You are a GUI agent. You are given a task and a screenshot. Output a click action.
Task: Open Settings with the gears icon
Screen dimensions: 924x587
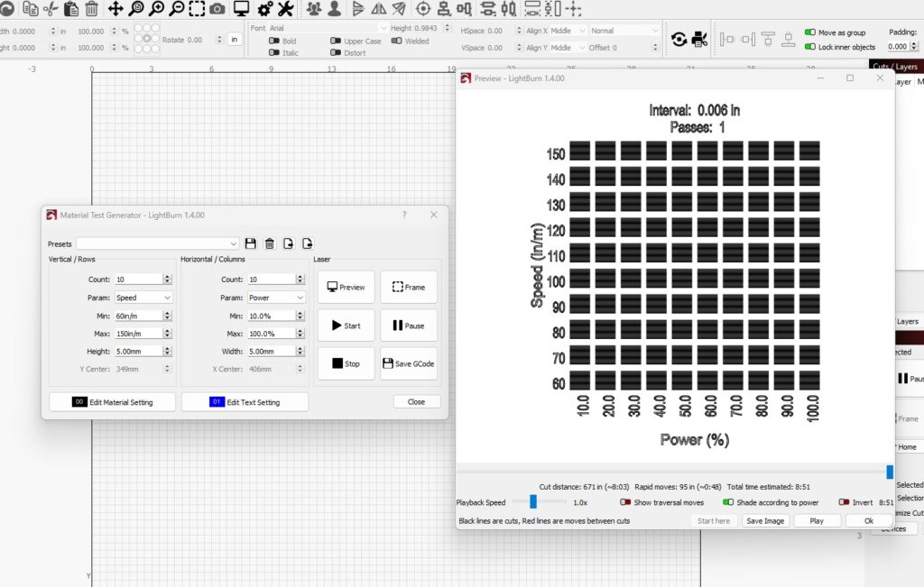[265, 8]
